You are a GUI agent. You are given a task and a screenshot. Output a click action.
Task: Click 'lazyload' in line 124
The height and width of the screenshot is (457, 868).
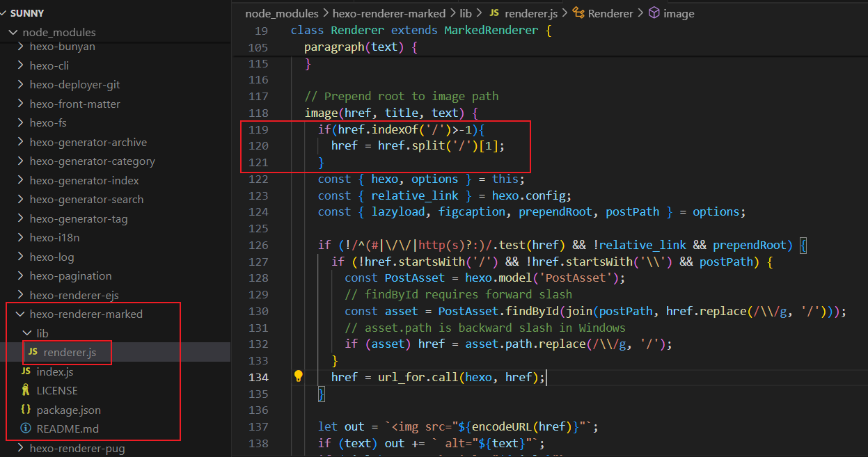pyautogui.click(x=397, y=211)
